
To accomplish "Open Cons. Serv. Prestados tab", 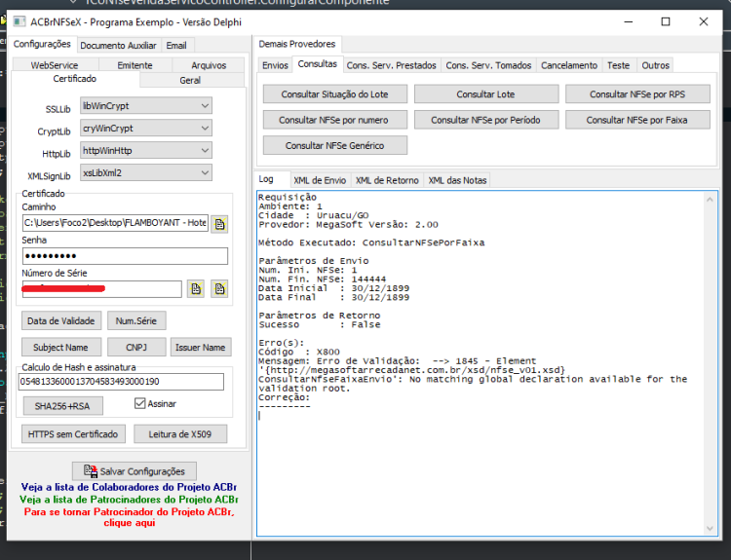I will tap(392, 65).
